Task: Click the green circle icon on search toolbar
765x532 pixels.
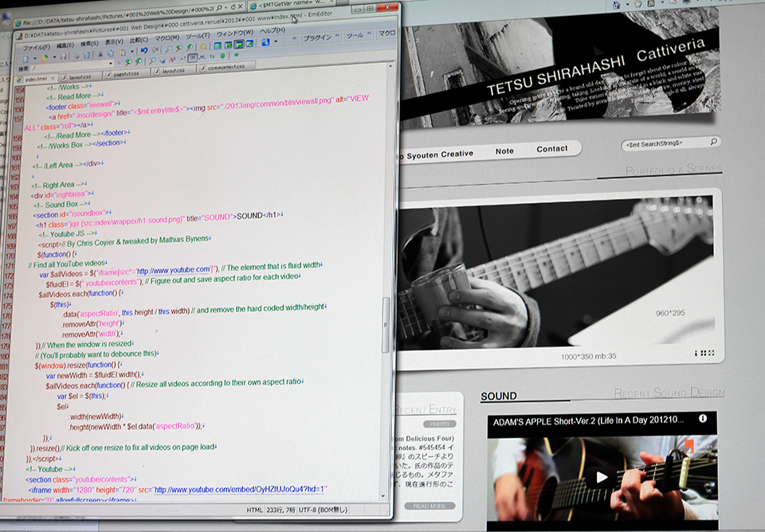Action: pyautogui.click(x=223, y=56)
